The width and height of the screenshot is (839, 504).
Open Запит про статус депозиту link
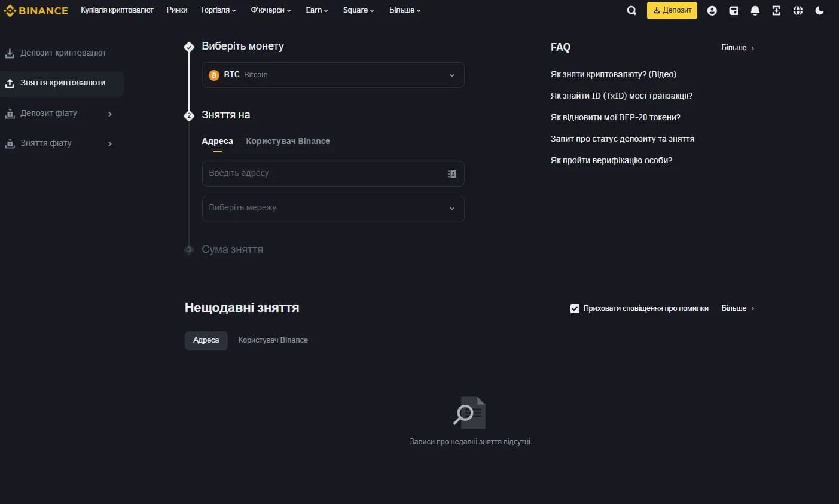click(623, 139)
